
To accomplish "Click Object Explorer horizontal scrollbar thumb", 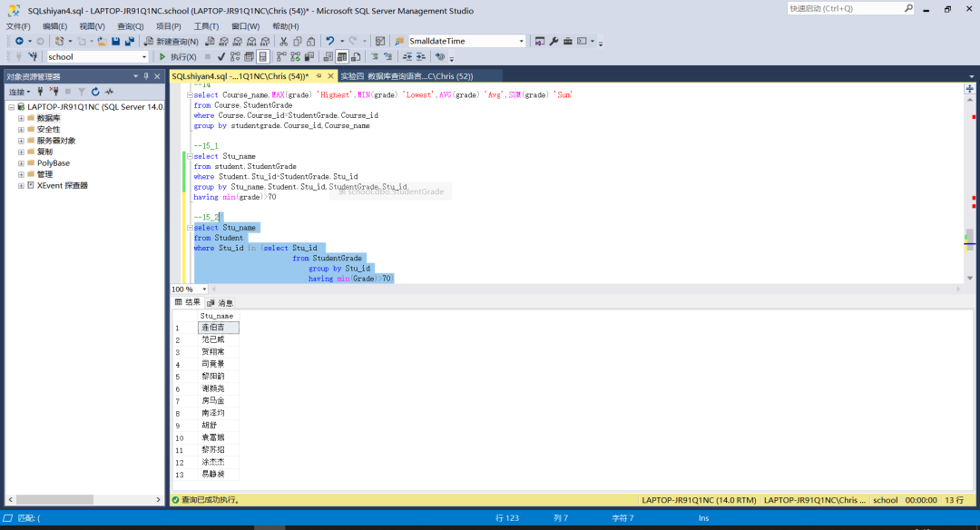I will click(54, 499).
